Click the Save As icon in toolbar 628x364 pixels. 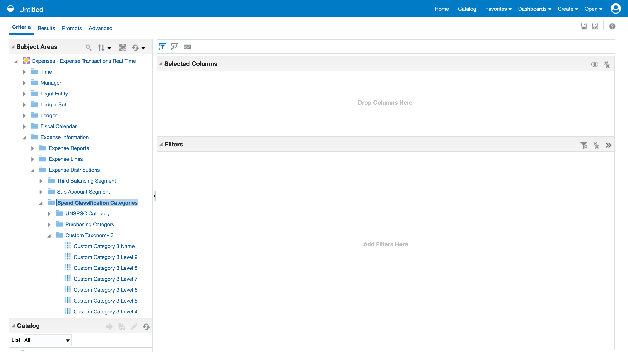click(x=595, y=26)
